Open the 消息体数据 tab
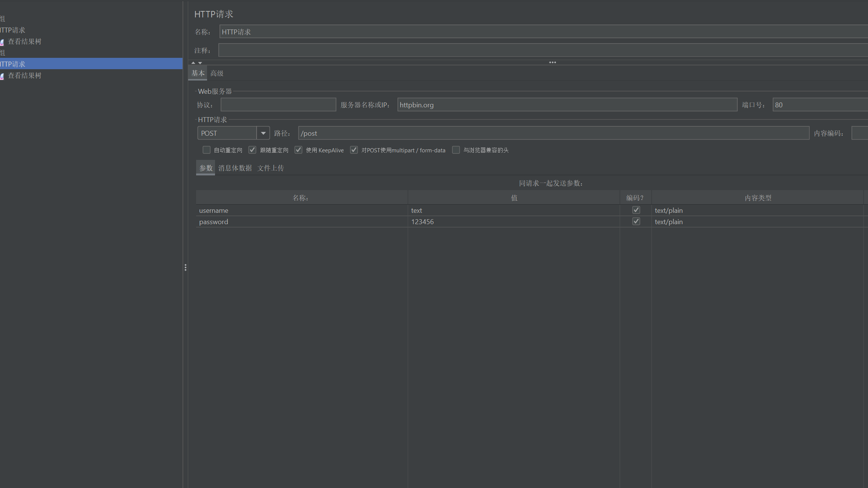The width and height of the screenshot is (868, 488). [x=235, y=168]
